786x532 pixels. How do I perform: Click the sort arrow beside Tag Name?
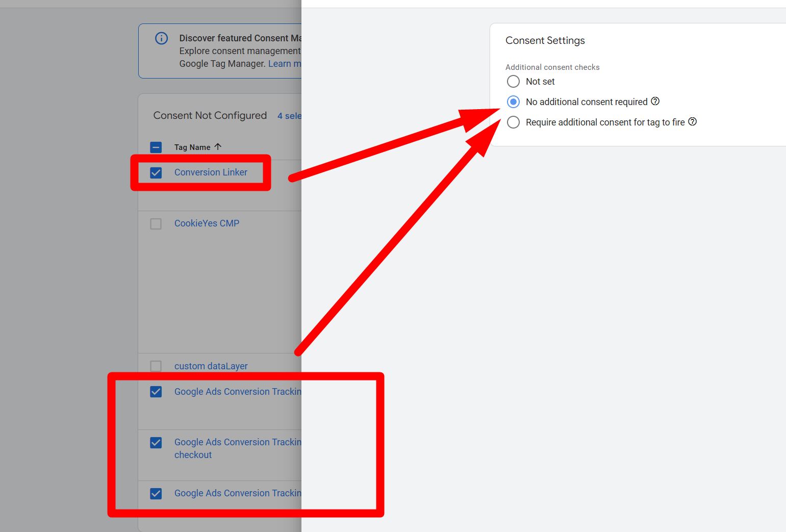click(x=218, y=147)
